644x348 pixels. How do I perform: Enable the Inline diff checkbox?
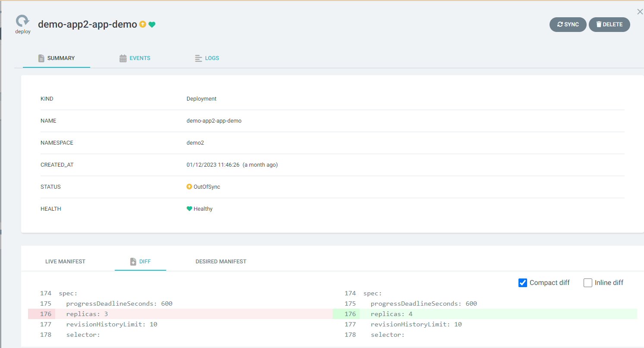588,283
